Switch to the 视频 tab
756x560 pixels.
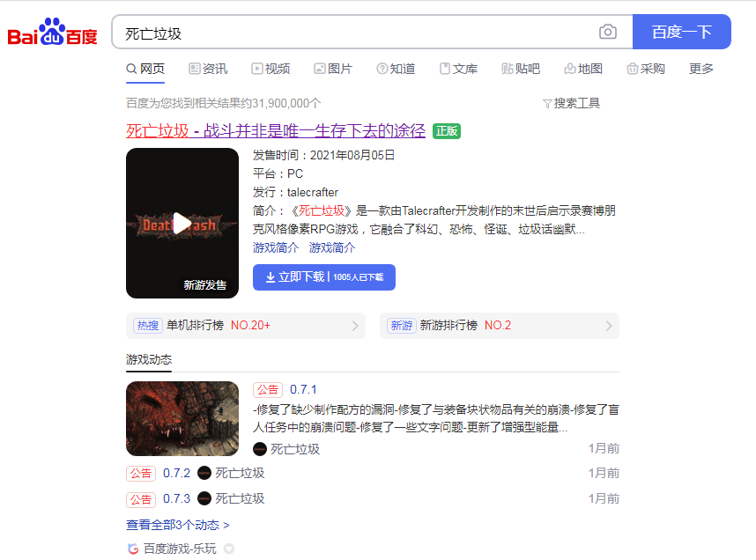click(271, 69)
